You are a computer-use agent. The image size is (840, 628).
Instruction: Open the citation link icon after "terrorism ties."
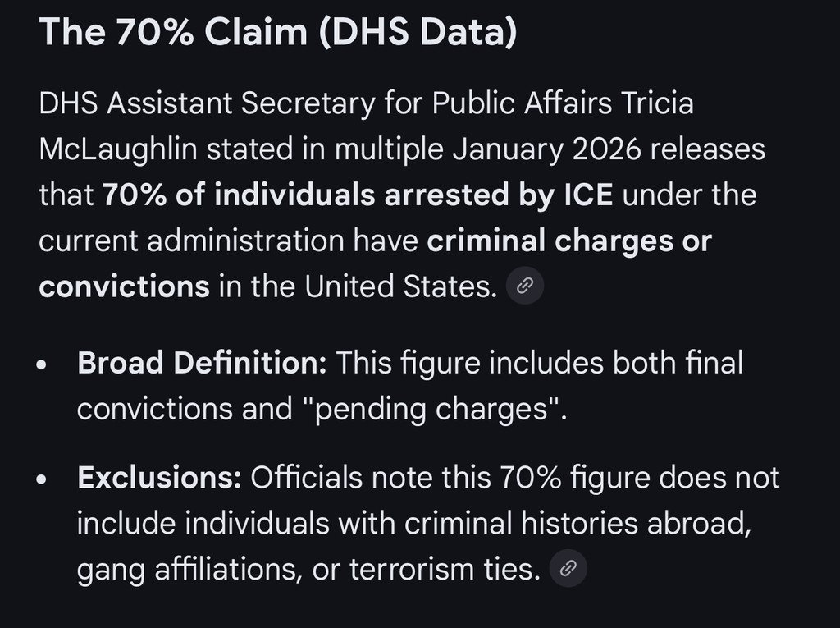click(x=568, y=569)
